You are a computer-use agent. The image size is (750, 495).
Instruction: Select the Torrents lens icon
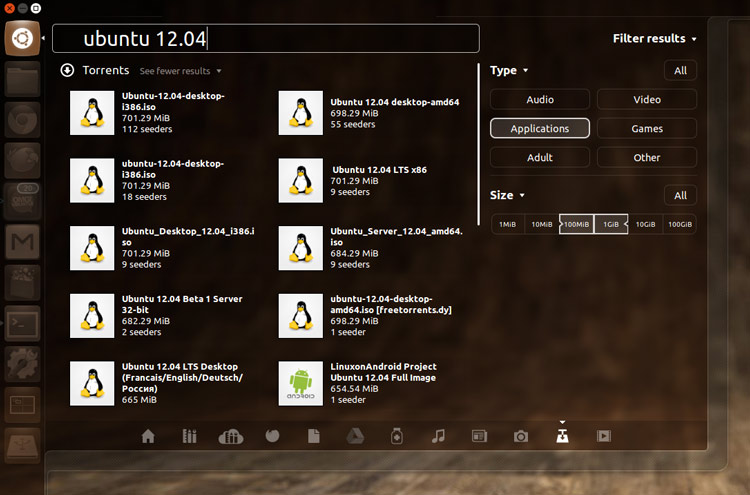click(562, 436)
